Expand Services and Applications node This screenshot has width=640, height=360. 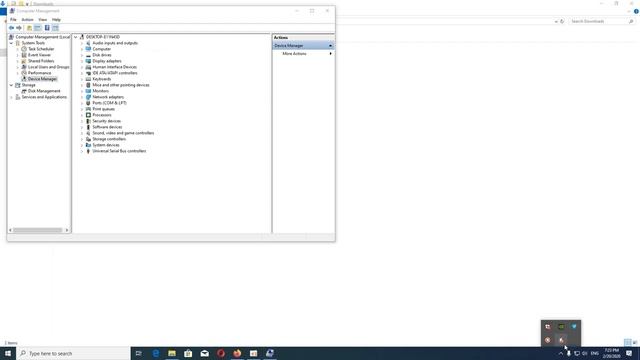tap(11, 97)
